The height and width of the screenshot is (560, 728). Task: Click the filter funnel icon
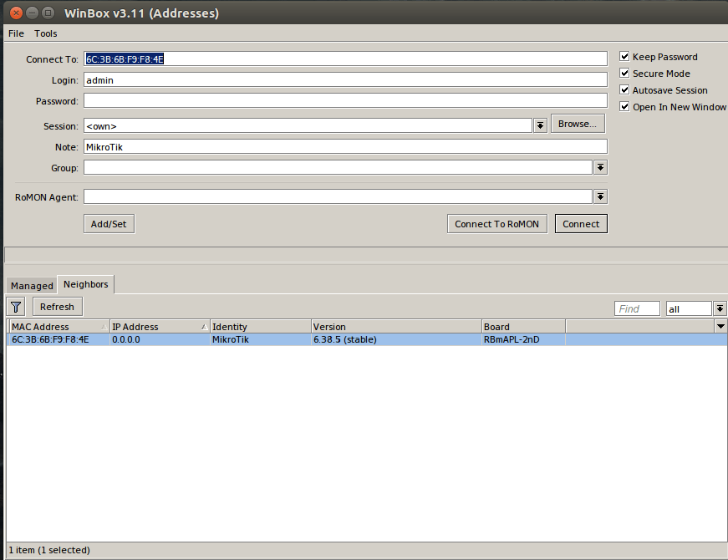tap(16, 307)
